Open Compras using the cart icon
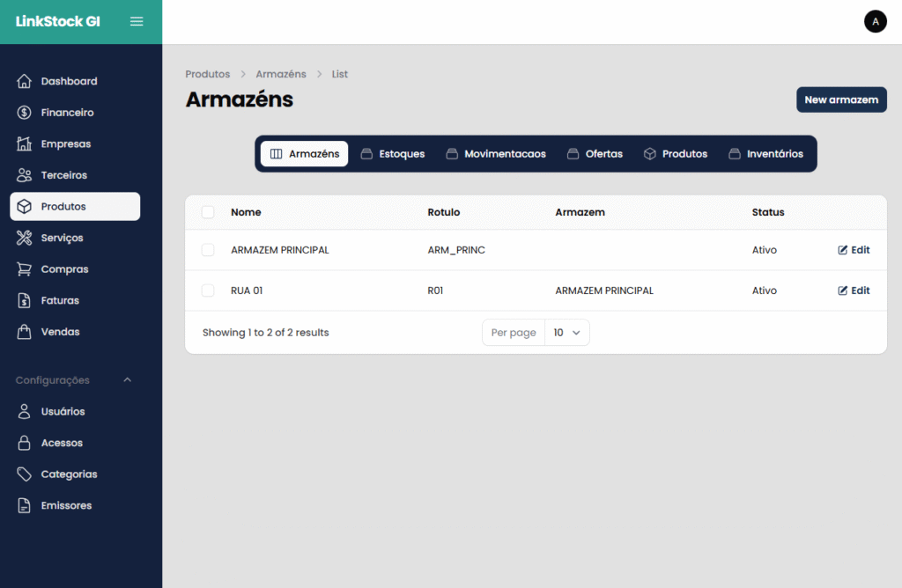902x588 pixels. point(25,269)
